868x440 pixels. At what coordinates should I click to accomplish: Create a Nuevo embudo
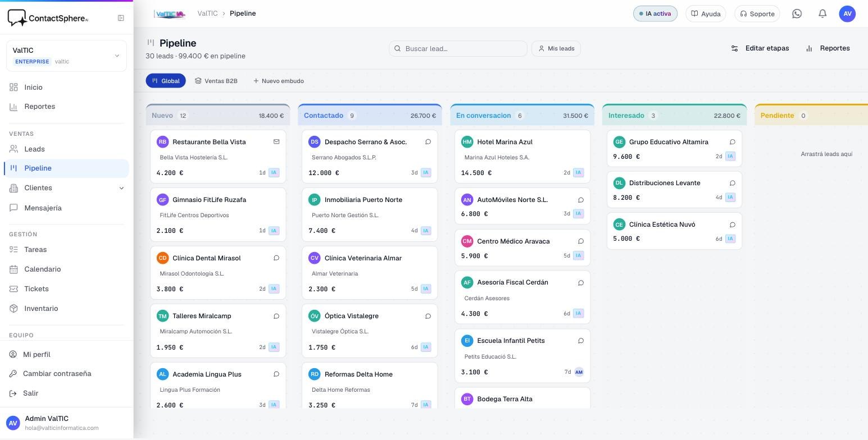pos(279,81)
